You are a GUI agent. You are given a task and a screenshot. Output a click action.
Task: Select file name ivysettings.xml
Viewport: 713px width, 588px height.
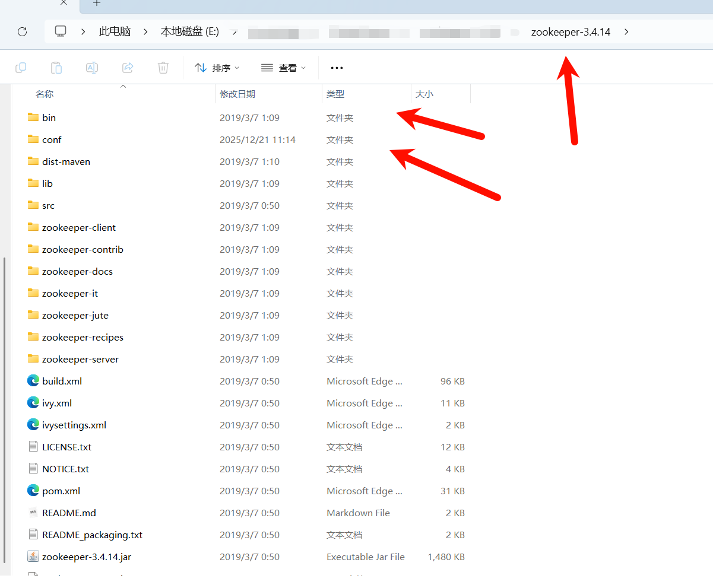click(74, 425)
